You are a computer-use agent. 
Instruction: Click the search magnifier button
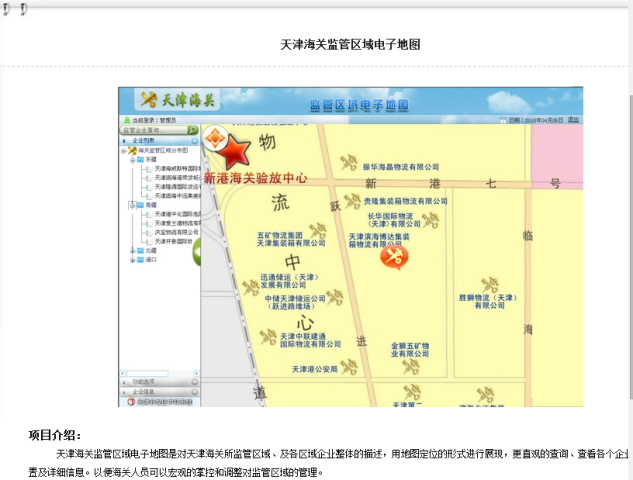click(192, 130)
